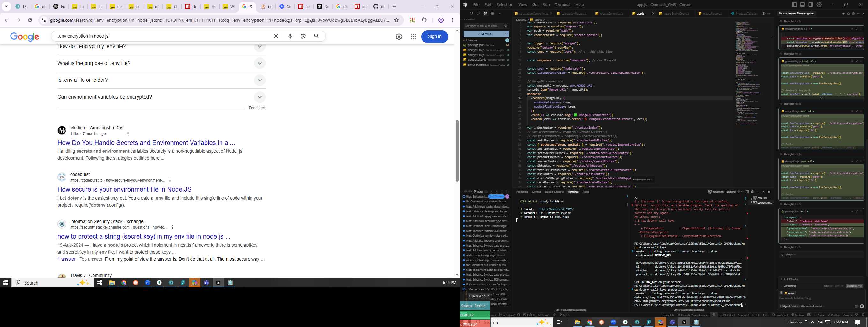The image size is (868, 327).
Task: Toggle bottom panel layout icon in Cursor
Action: (802, 5)
